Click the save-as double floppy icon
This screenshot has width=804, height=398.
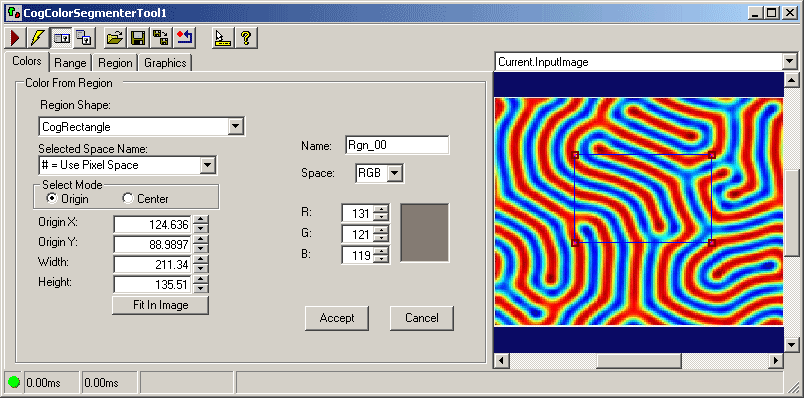[x=161, y=38]
